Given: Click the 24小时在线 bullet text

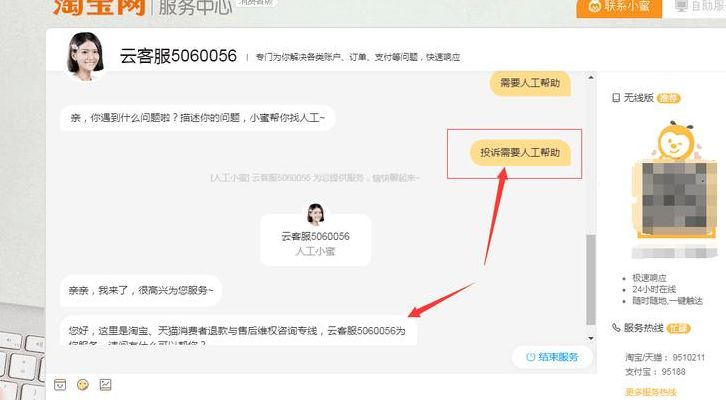Looking at the screenshot, I should click(654, 289).
